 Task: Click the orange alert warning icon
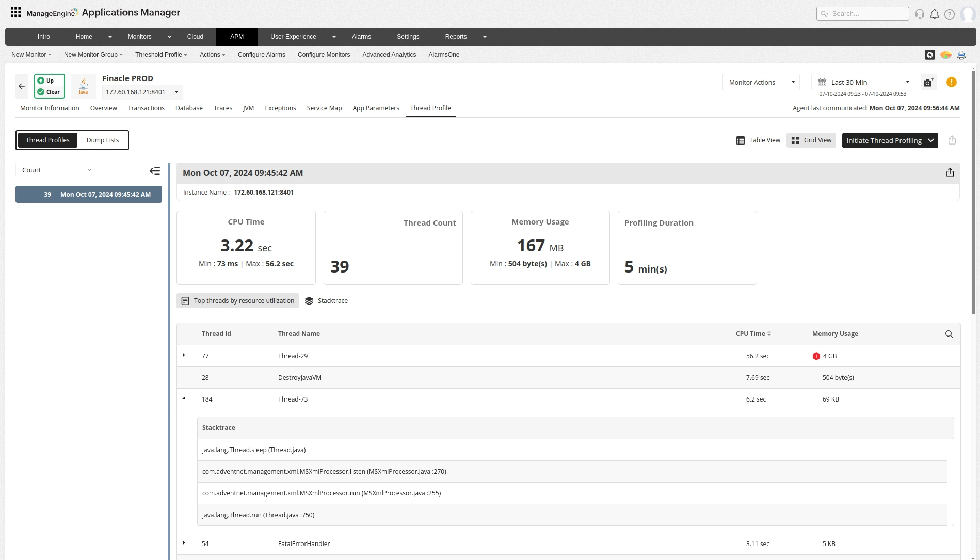coord(951,82)
